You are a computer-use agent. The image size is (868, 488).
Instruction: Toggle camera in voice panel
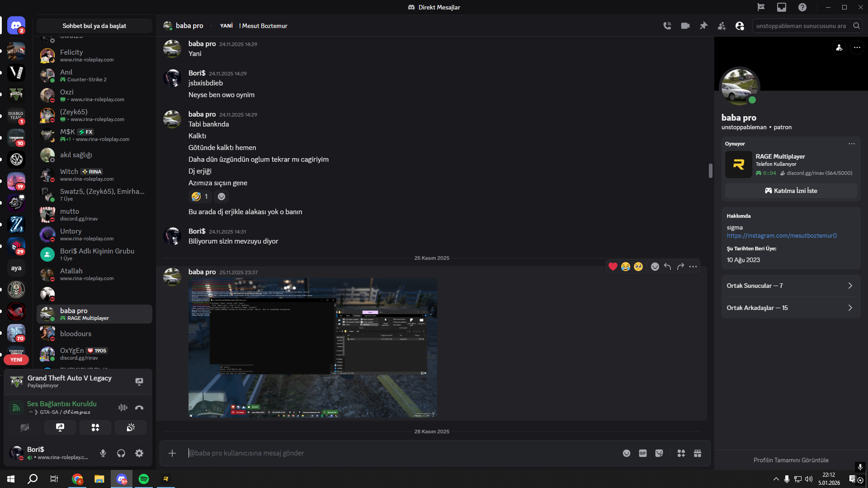pos(25,427)
